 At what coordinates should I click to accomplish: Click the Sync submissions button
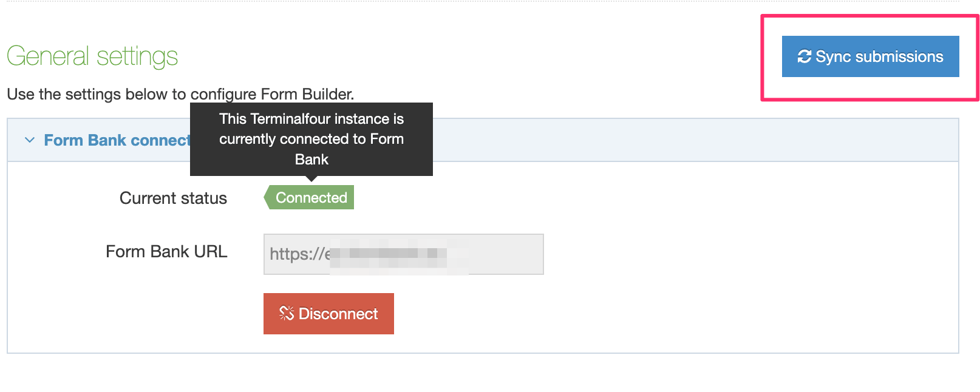(870, 56)
